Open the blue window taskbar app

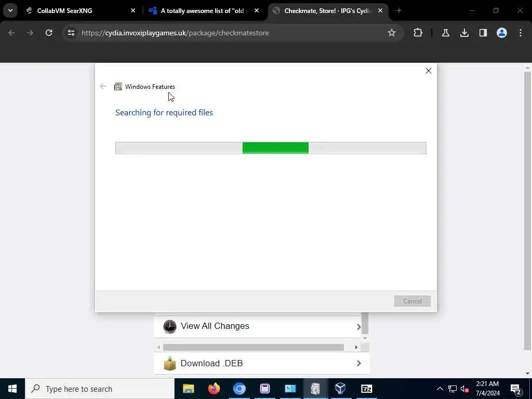click(290, 389)
